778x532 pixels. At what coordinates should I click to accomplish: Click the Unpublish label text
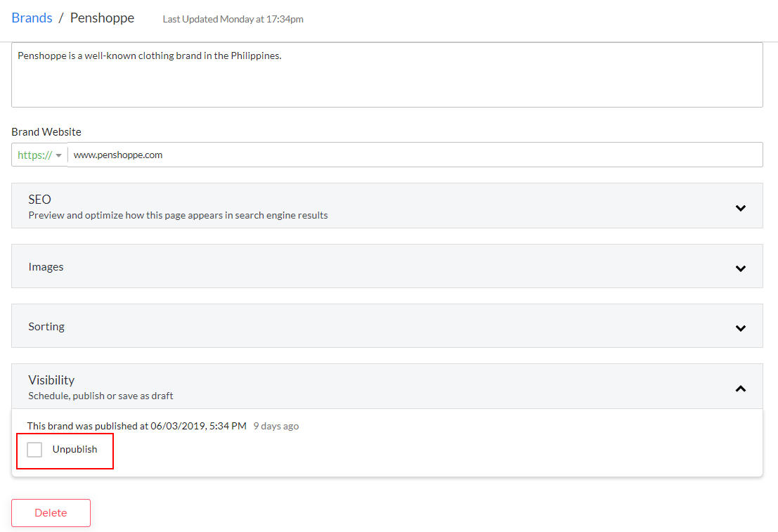(75, 449)
